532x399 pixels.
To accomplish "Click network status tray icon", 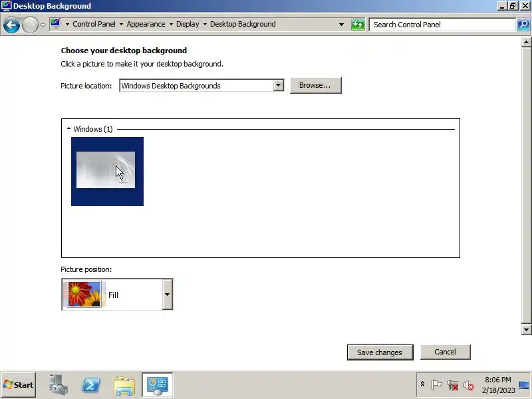I will pyautogui.click(x=453, y=385).
